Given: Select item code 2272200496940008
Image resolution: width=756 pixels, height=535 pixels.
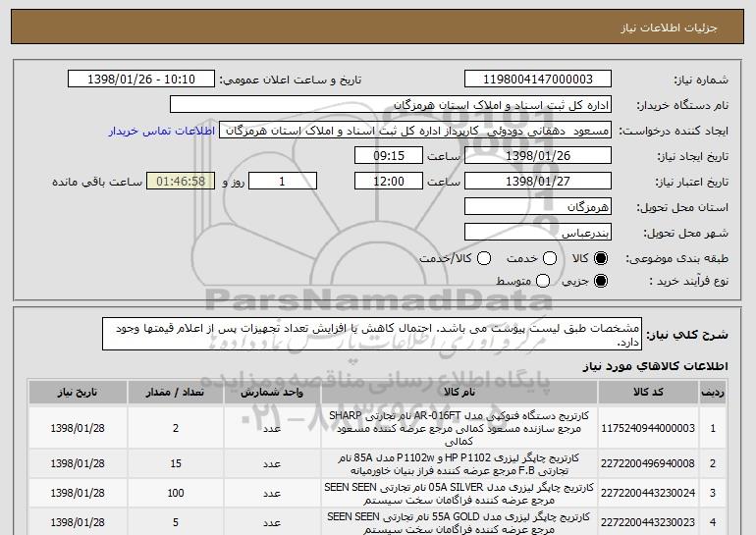Looking at the screenshot, I should 648,463.
